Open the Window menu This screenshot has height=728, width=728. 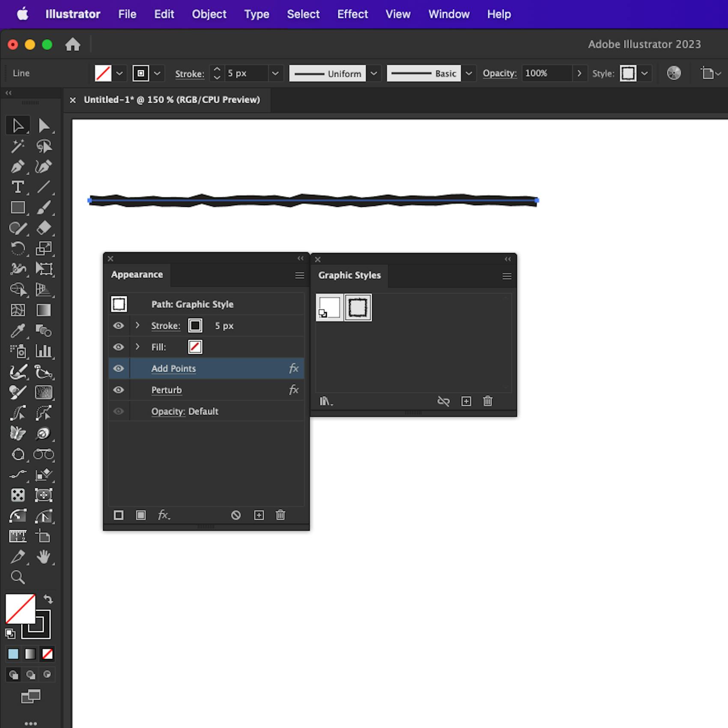pyautogui.click(x=448, y=14)
